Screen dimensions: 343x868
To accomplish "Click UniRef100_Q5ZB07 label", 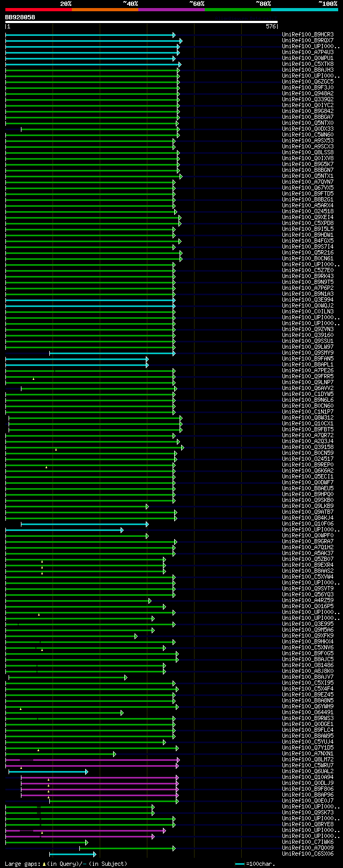I will (308, 559).
